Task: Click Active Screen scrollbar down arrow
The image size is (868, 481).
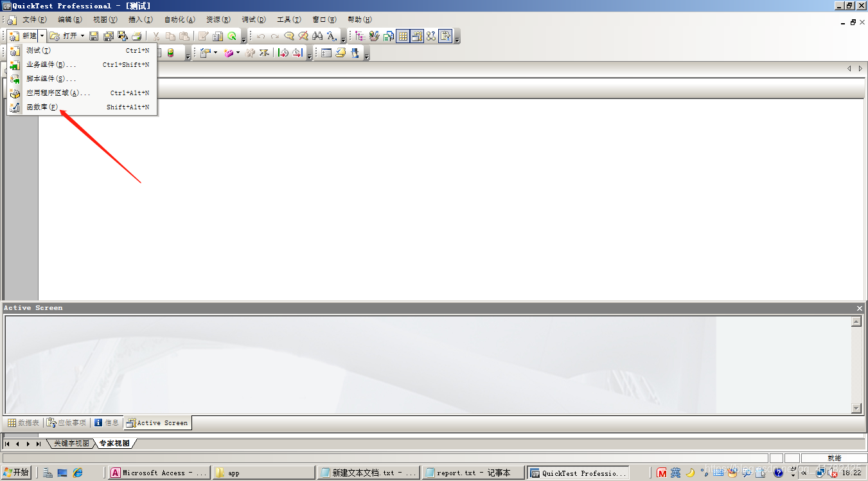Action: (856, 408)
